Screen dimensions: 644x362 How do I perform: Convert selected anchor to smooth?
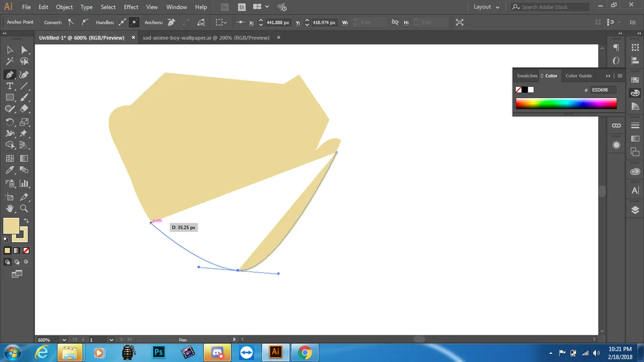click(x=85, y=22)
